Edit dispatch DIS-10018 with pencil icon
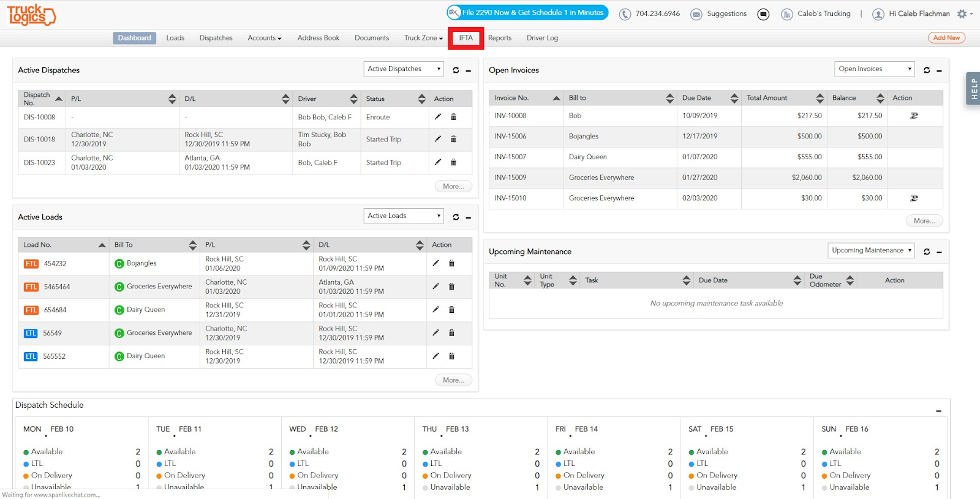Image resolution: width=980 pixels, height=499 pixels. pos(438,139)
